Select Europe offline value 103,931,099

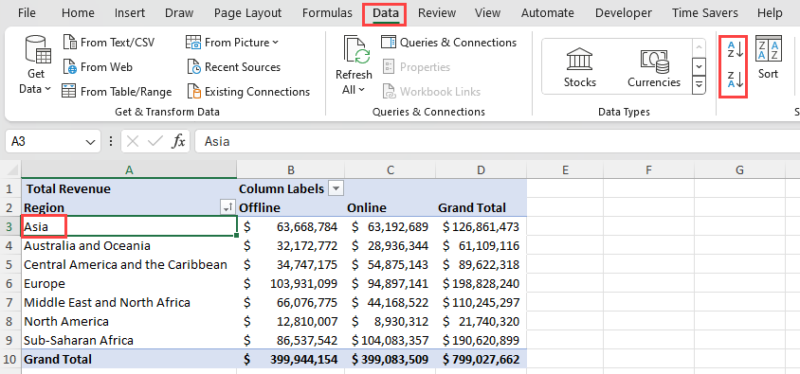[x=291, y=284]
